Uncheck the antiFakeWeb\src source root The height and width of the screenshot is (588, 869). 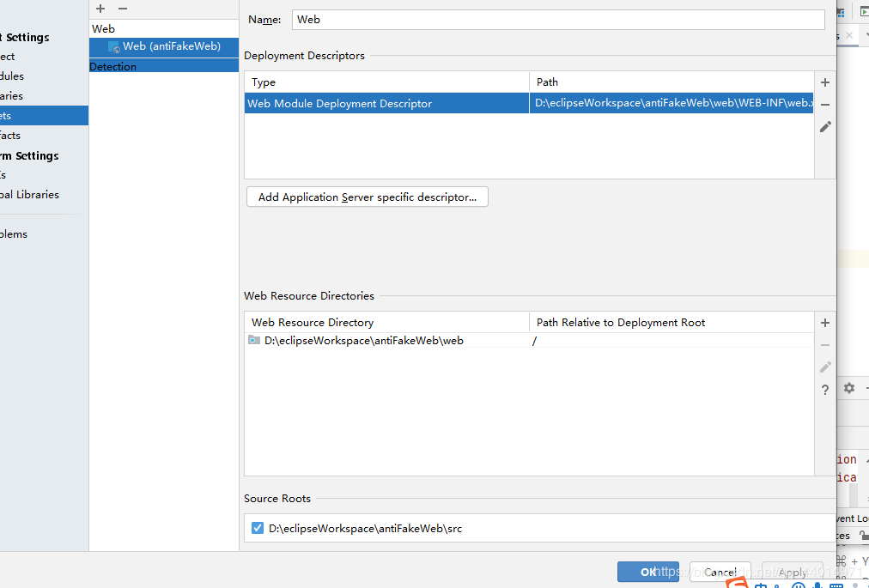pos(258,528)
